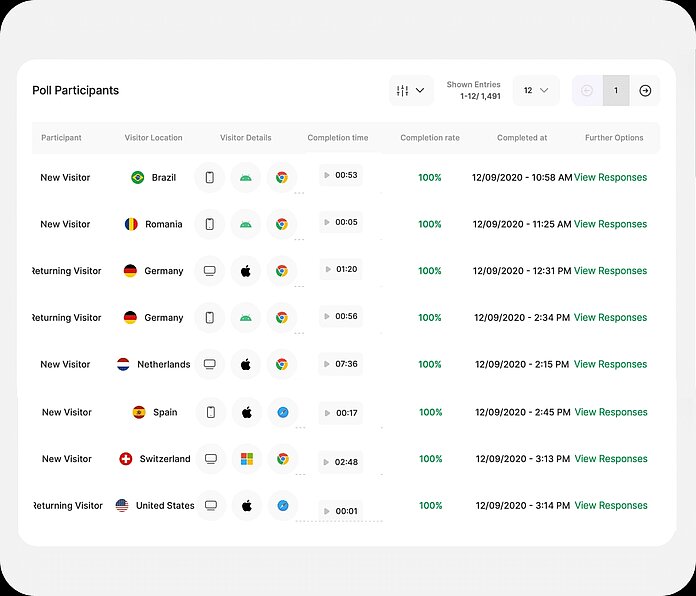Viewport: 696px width, 596px height.
Task: Click the Safari browser icon in Spain row
Action: [x=282, y=412]
